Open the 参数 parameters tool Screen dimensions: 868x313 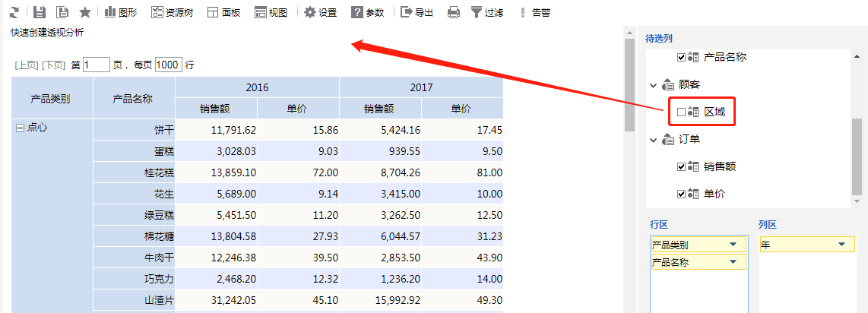(368, 12)
